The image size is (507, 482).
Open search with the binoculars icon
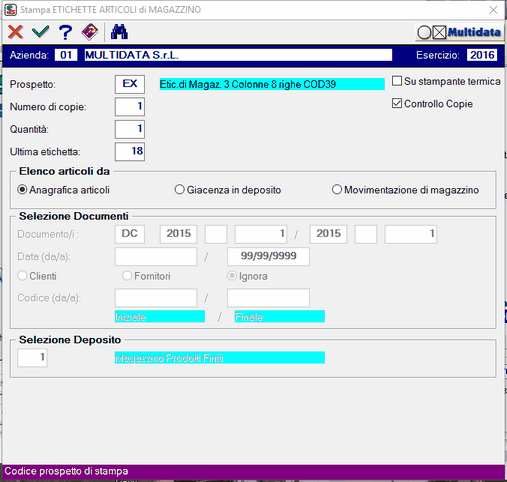click(119, 32)
